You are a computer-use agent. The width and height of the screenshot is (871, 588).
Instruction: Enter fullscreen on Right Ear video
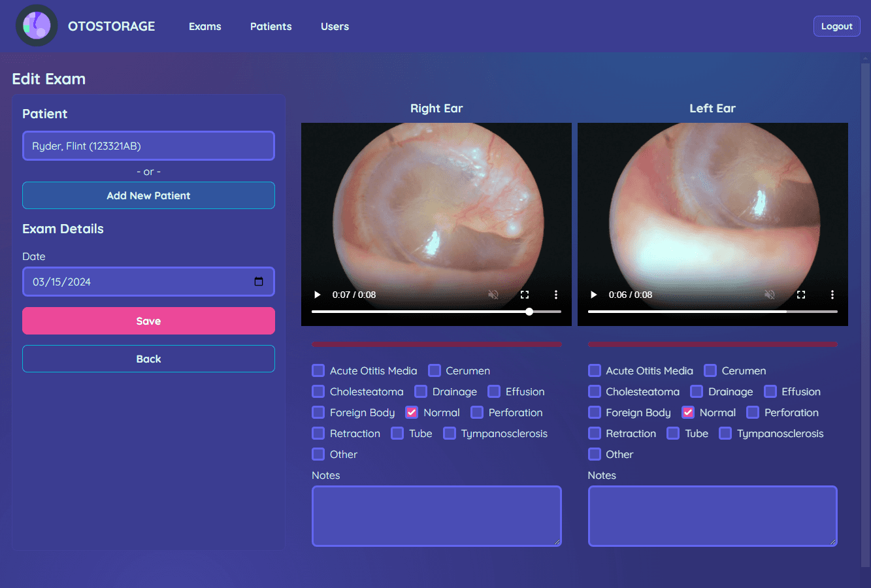[525, 295]
